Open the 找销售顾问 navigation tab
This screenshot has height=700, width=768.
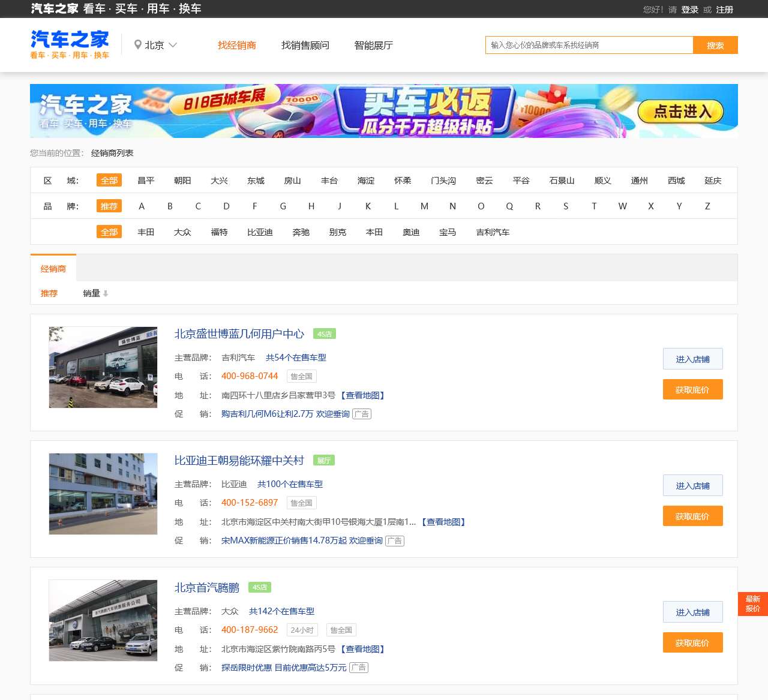[x=305, y=45]
